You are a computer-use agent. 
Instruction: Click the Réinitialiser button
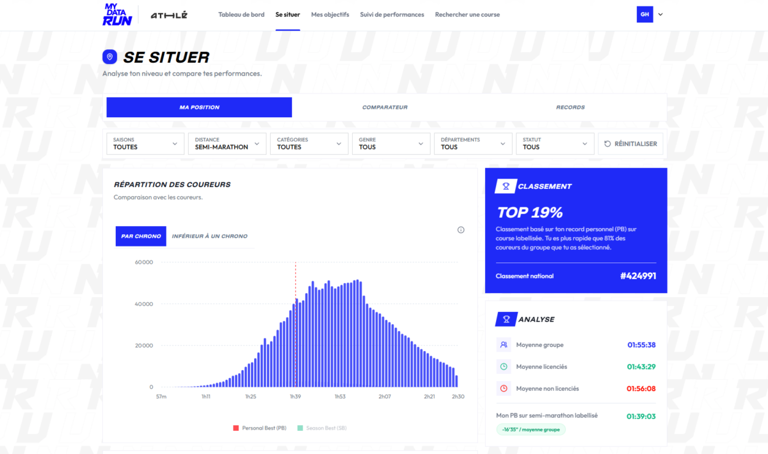point(631,143)
